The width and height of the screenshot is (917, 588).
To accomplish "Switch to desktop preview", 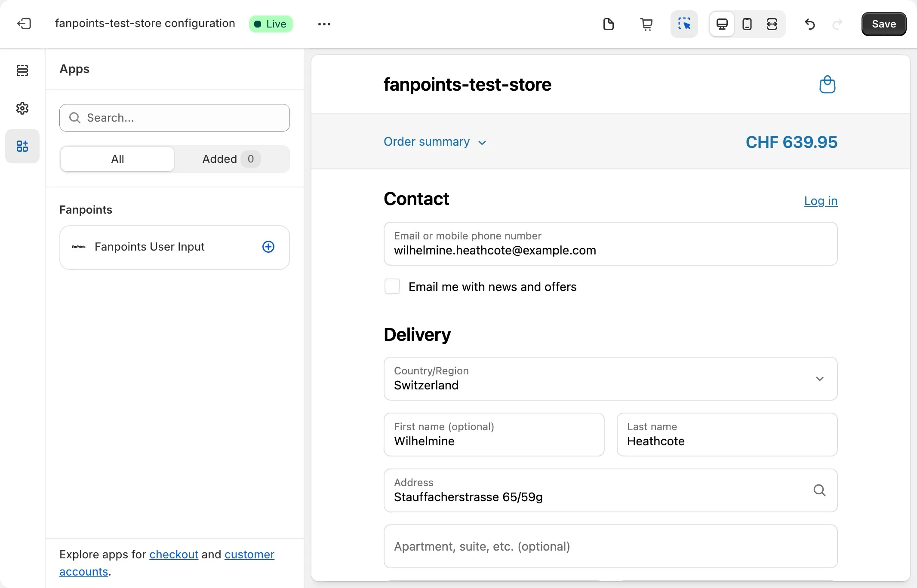I will click(722, 24).
